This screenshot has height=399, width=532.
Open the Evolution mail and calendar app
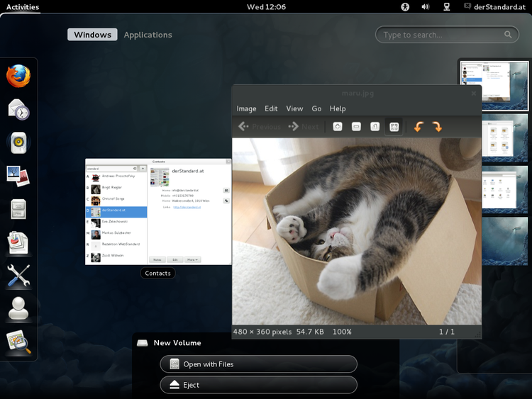[x=18, y=109]
